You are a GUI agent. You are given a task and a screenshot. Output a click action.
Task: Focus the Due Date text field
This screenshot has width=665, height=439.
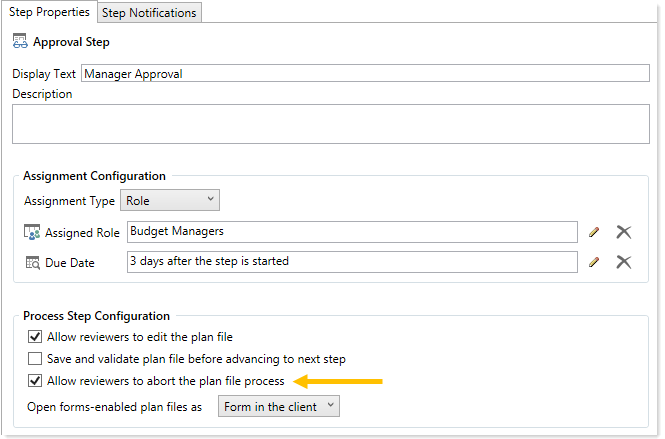tap(352, 262)
